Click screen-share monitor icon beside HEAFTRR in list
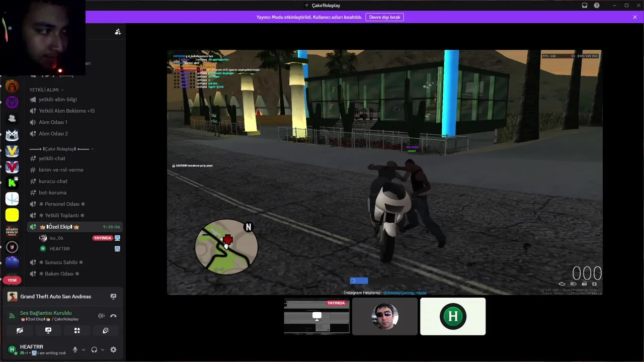644x362 pixels. (x=118, y=249)
